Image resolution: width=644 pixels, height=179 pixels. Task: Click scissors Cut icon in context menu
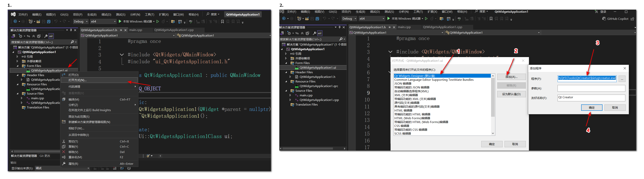coord(64,142)
